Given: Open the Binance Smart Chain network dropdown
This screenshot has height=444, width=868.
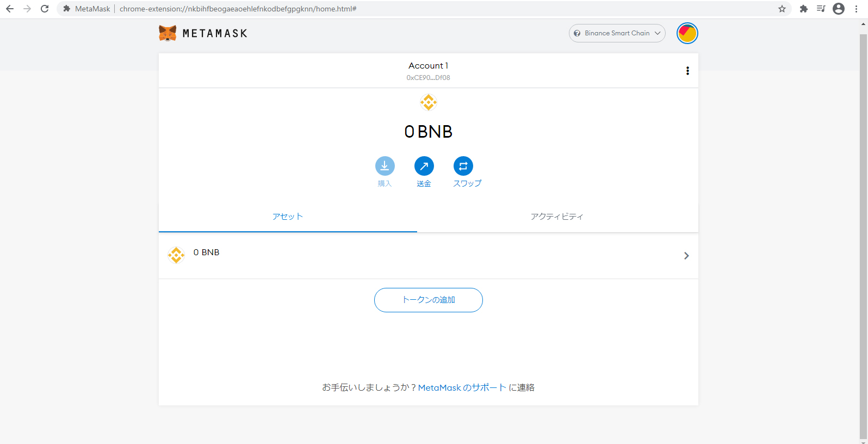Looking at the screenshot, I should (x=617, y=33).
